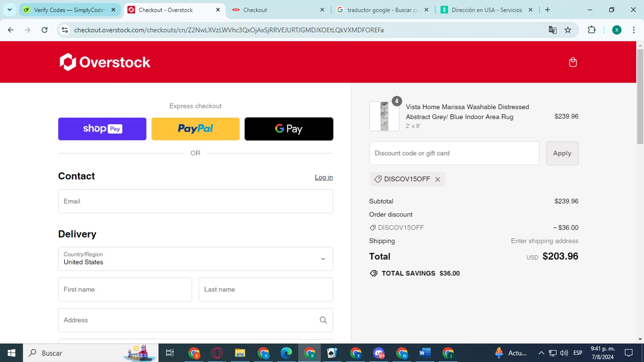This screenshot has height=362, width=644.
Task: Close the Dirección en USA tab
Action: coord(531,9)
